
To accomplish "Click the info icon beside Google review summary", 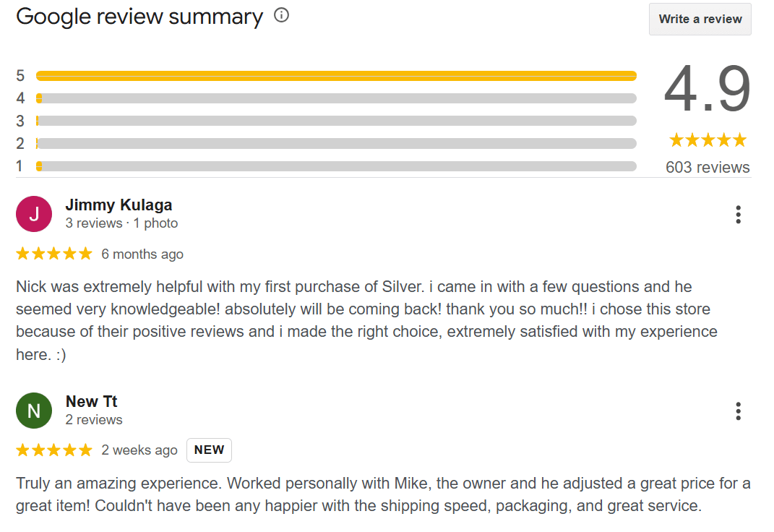I will (282, 15).
